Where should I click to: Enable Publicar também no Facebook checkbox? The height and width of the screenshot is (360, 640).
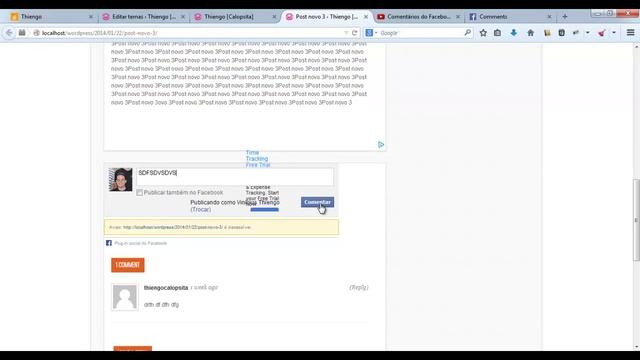click(140, 192)
